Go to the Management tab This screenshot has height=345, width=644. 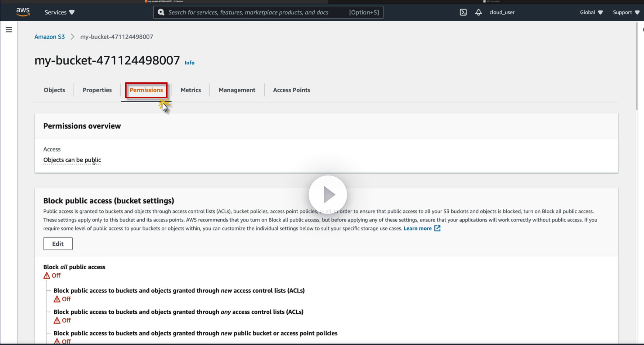coord(237,90)
